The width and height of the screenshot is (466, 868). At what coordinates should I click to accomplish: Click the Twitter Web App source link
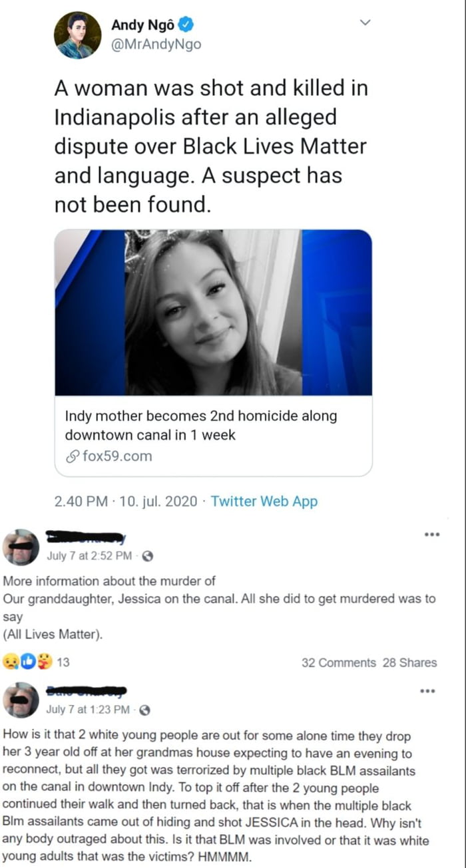pyautogui.click(x=264, y=502)
